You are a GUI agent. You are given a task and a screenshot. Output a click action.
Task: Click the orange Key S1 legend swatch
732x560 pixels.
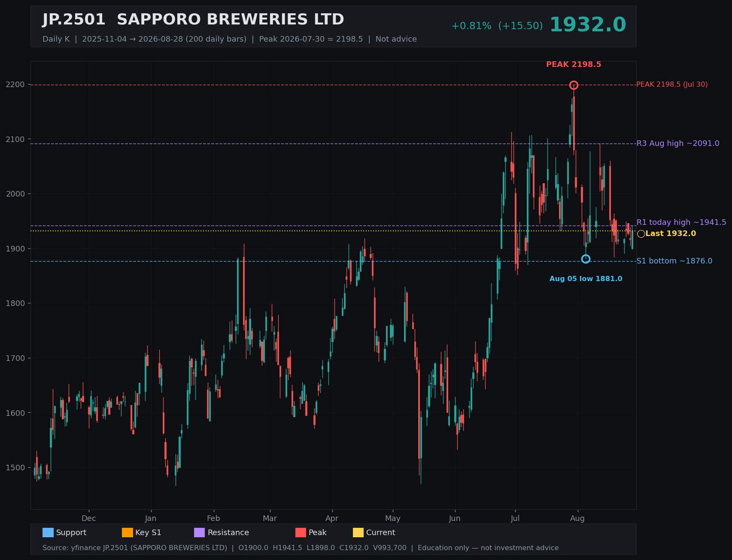pyautogui.click(x=128, y=533)
